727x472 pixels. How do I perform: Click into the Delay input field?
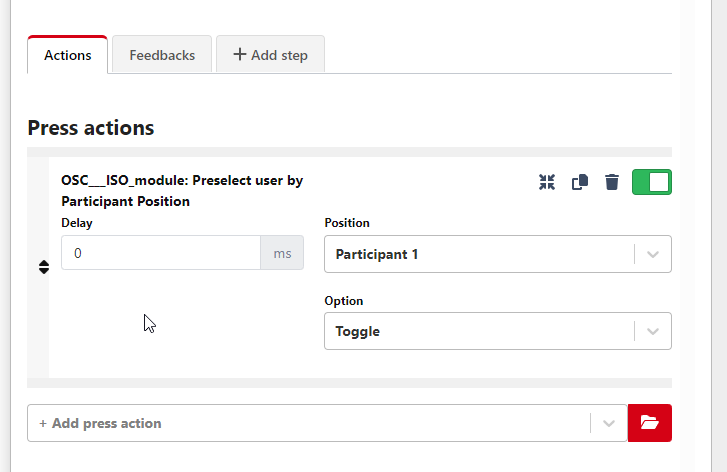[160, 253]
